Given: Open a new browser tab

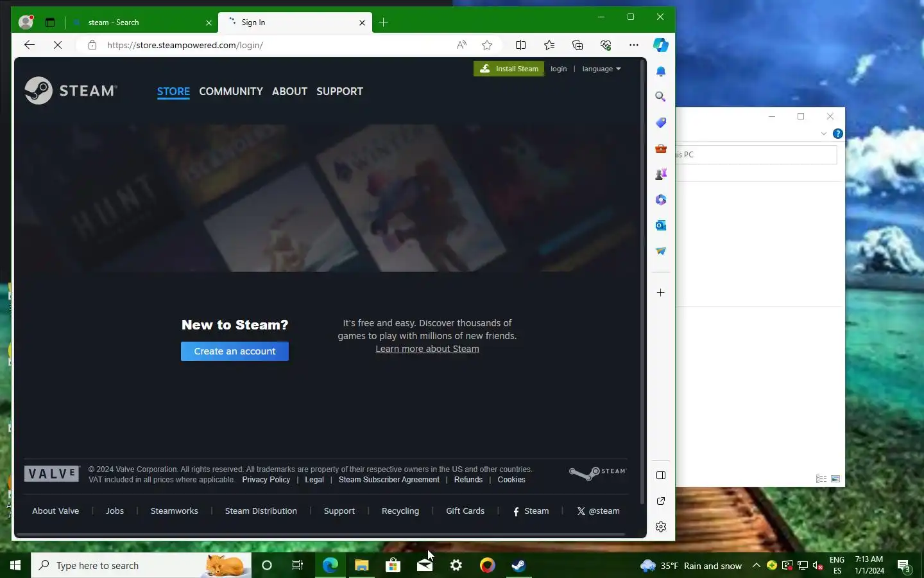Looking at the screenshot, I should [x=384, y=22].
